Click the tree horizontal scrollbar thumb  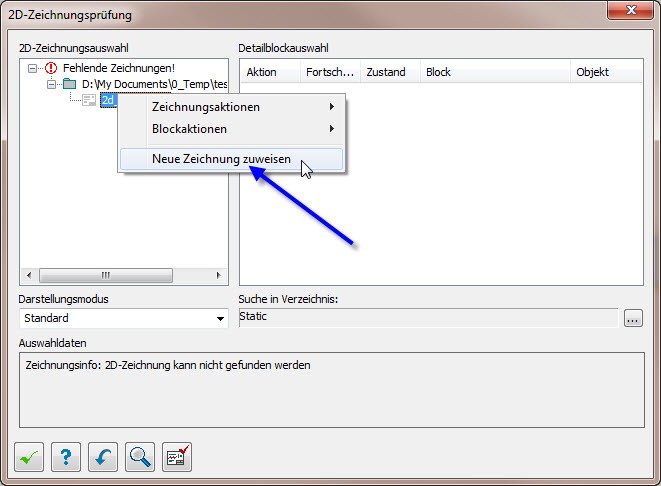coord(106,275)
